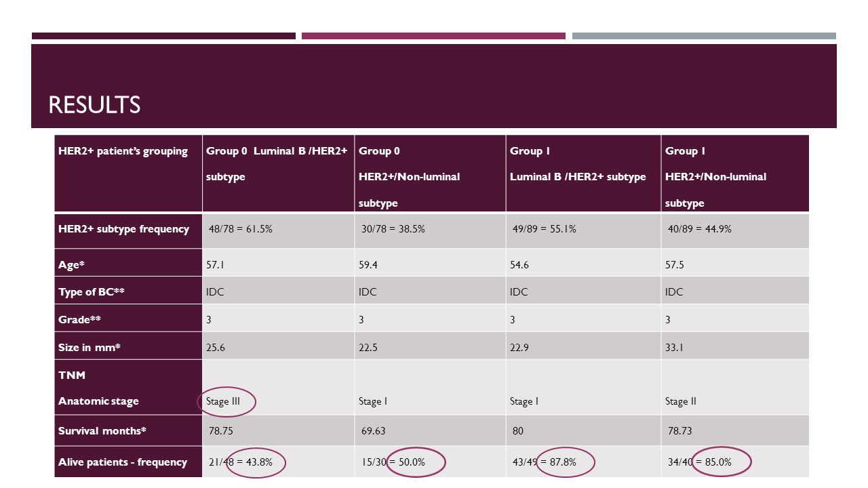Viewport: 868px width, 488px height.
Task: Click the '40/89 = 44.9%' cell
Action: coord(735,230)
